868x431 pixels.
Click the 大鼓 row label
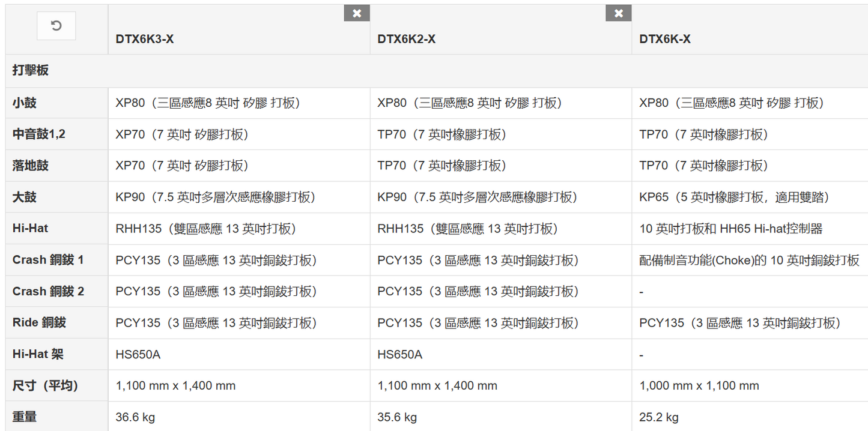[25, 197]
